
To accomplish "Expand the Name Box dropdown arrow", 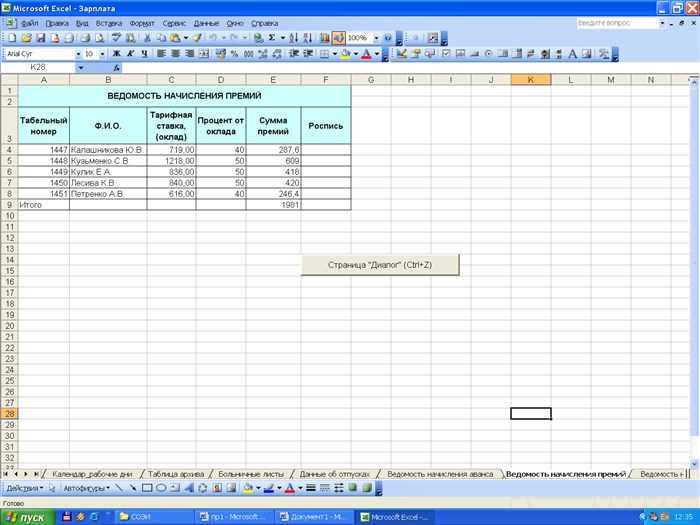I will click(x=80, y=67).
